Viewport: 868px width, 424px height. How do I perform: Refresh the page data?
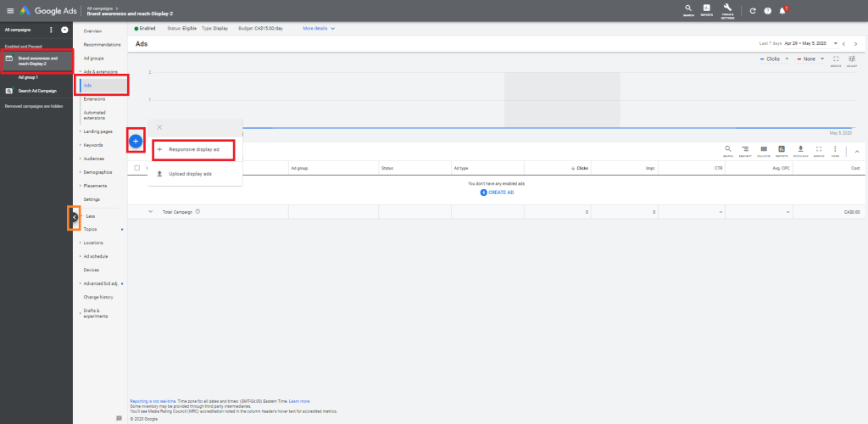(x=753, y=10)
